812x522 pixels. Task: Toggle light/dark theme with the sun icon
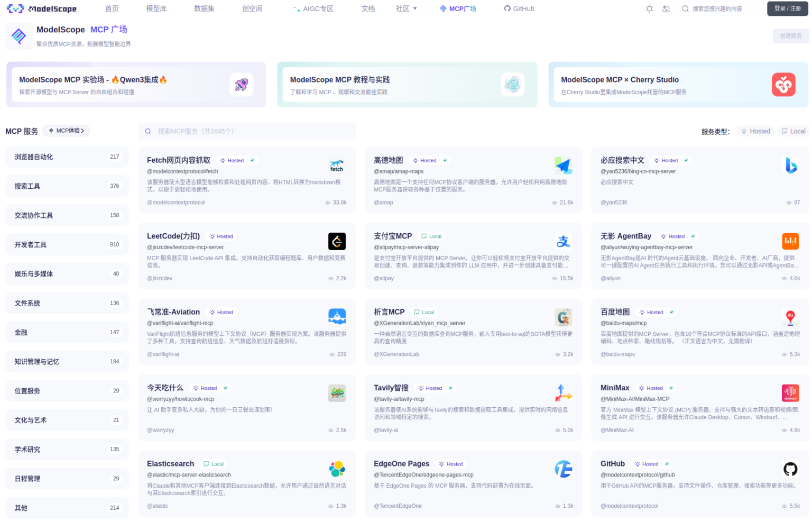(649, 8)
